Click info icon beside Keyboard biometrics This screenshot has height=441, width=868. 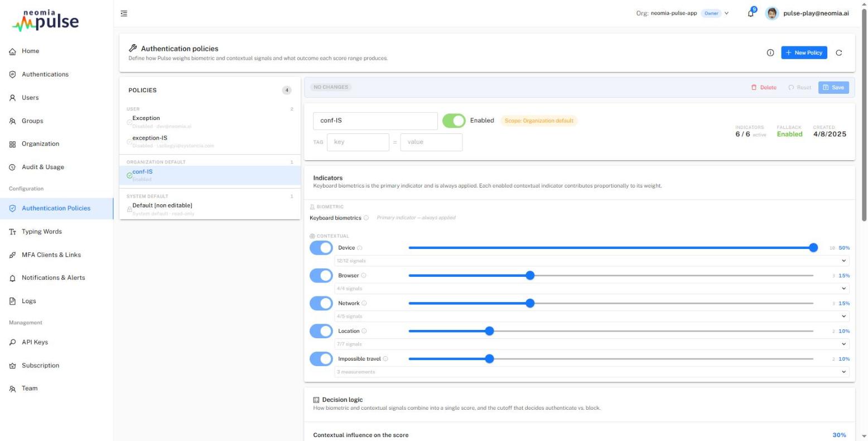coord(366,218)
